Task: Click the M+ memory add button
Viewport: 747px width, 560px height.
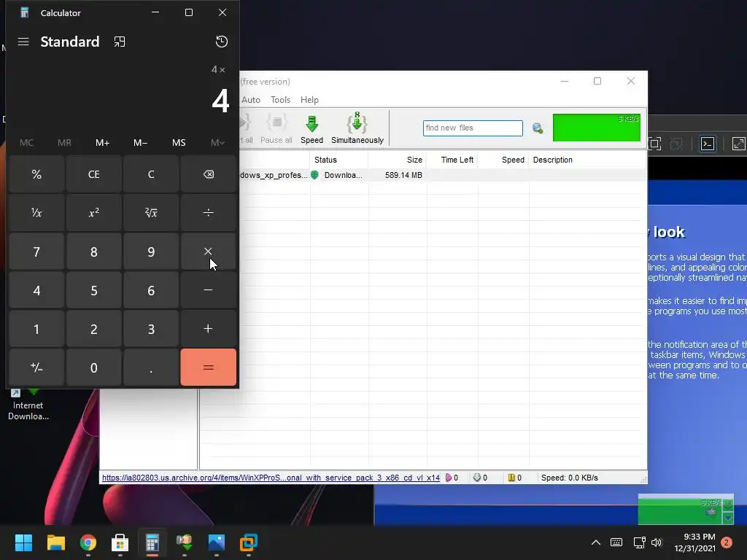Action: coord(102,142)
